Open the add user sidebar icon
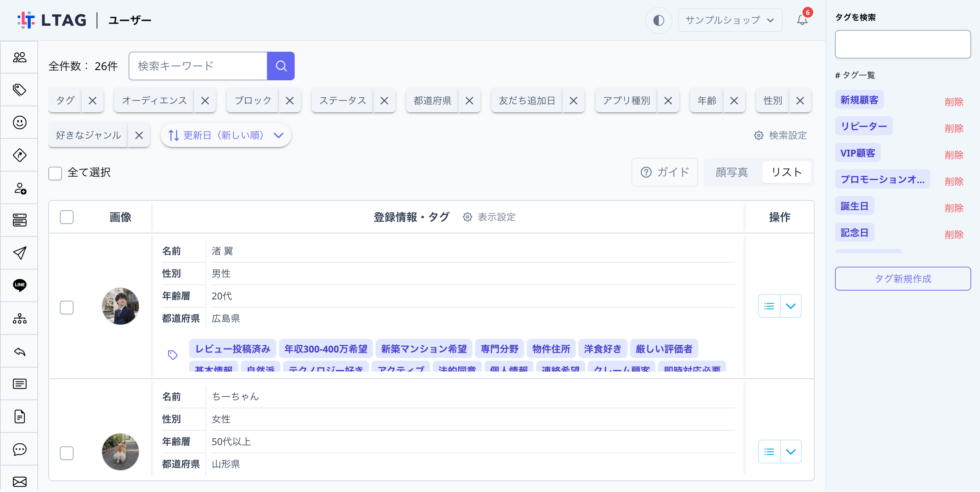 click(19, 188)
